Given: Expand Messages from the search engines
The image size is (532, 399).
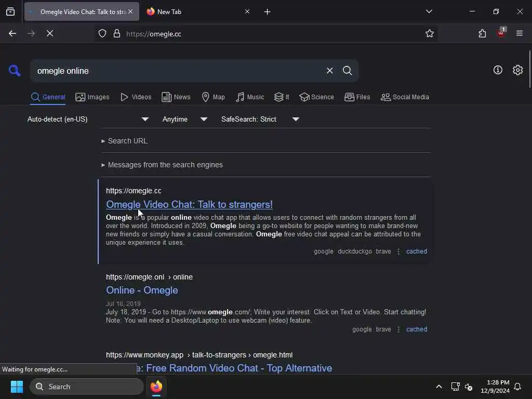Looking at the screenshot, I should (x=162, y=165).
